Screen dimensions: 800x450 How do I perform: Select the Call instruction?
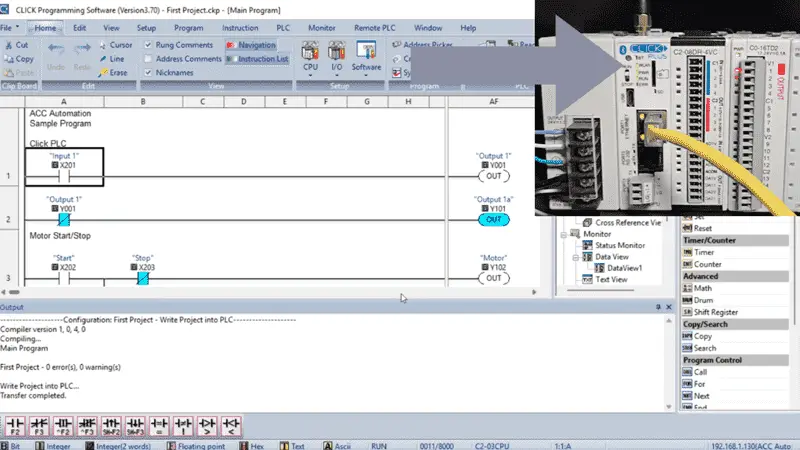[x=695, y=372]
